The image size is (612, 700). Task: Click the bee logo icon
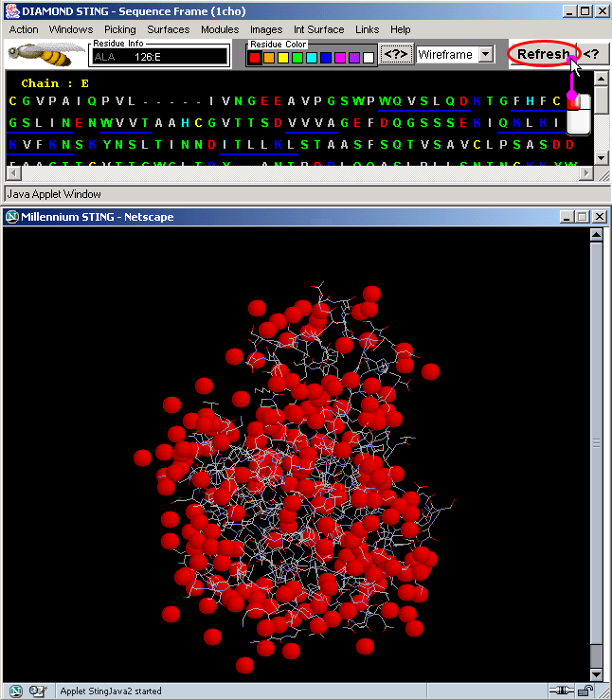[x=45, y=55]
